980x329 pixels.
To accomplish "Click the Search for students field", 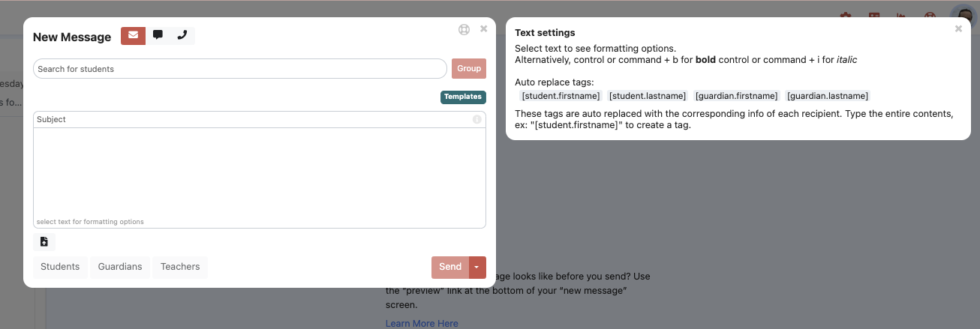I will click(x=240, y=69).
